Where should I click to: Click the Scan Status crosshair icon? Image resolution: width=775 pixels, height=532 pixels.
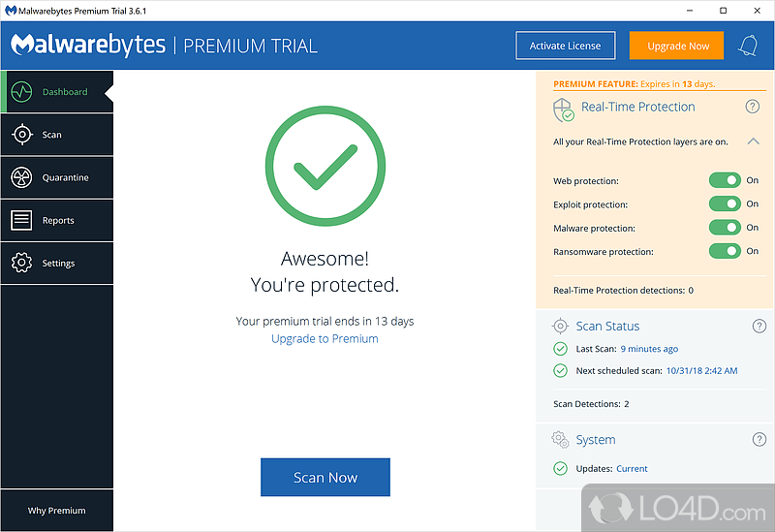[x=560, y=327]
